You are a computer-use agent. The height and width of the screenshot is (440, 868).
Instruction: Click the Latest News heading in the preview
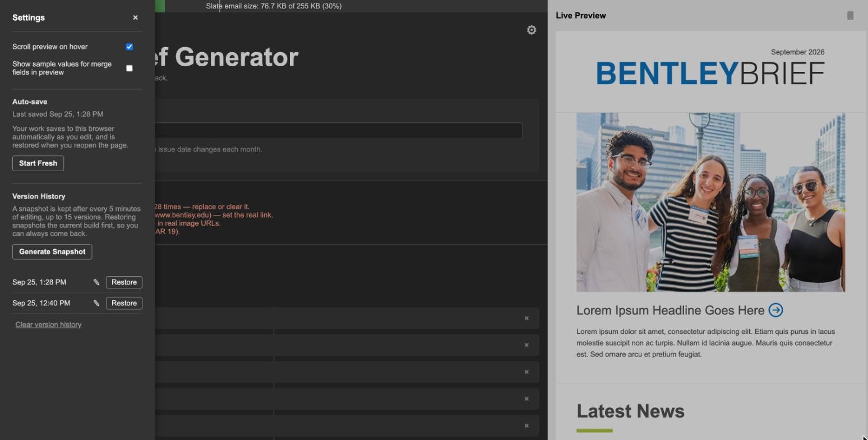pos(630,411)
